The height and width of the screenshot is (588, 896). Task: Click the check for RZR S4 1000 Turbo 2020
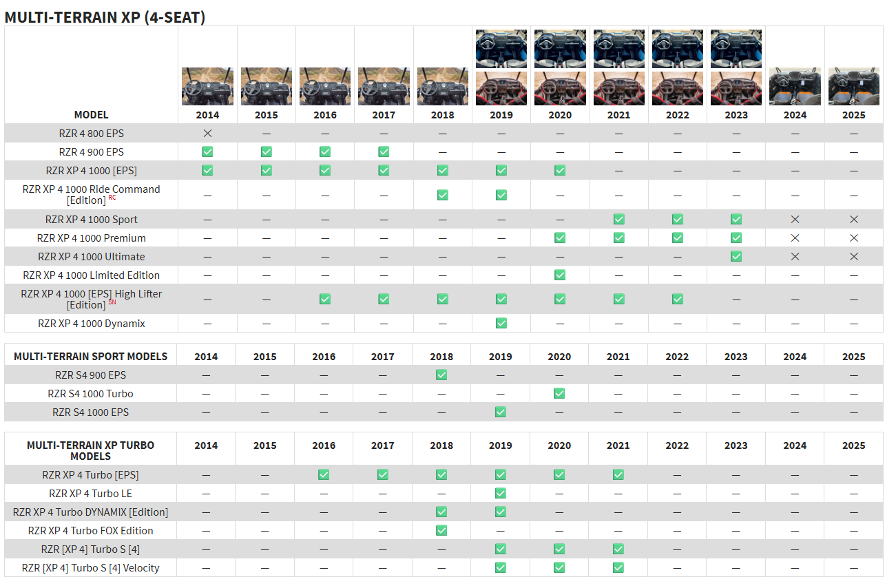(559, 393)
